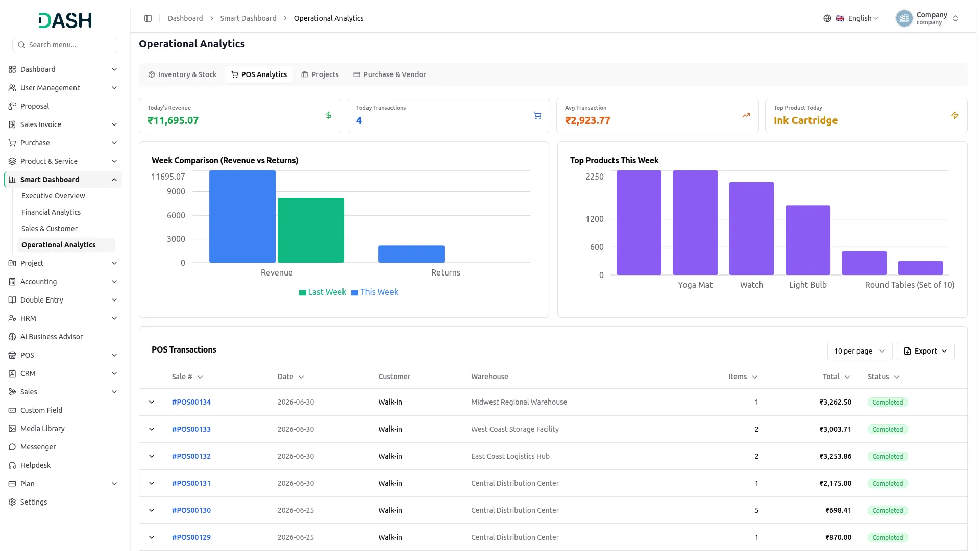Toggle Last Week legend series
980x551 pixels.
point(323,292)
